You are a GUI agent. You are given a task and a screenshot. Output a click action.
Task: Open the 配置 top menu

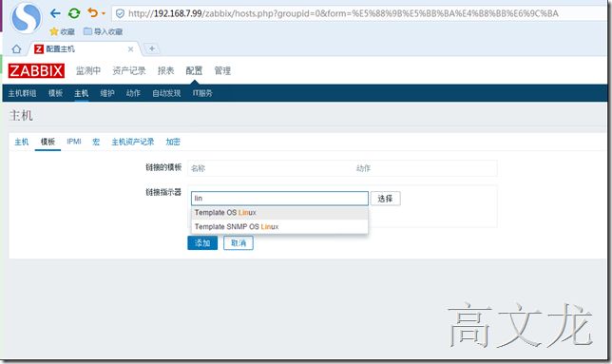coord(194,71)
